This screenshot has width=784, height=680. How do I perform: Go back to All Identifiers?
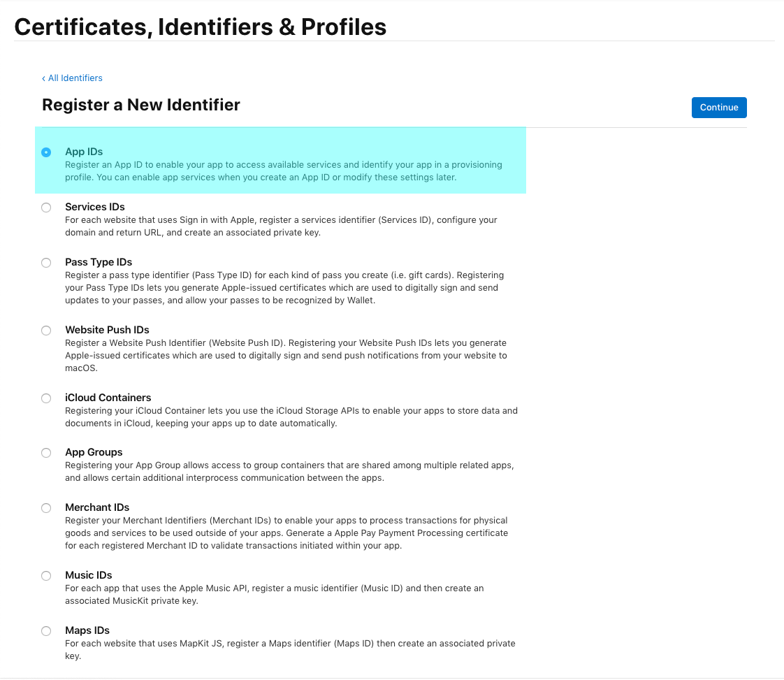point(73,78)
